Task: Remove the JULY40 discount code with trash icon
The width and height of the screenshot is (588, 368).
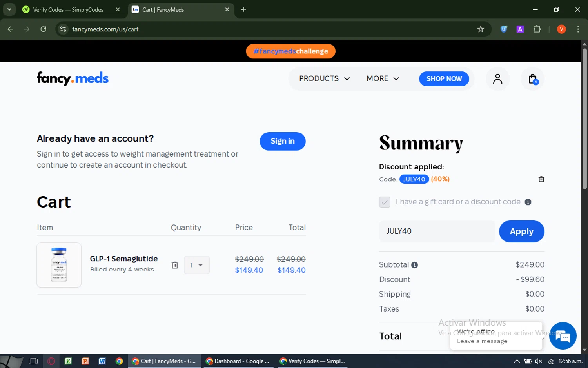Action: [x=541, y=179]
